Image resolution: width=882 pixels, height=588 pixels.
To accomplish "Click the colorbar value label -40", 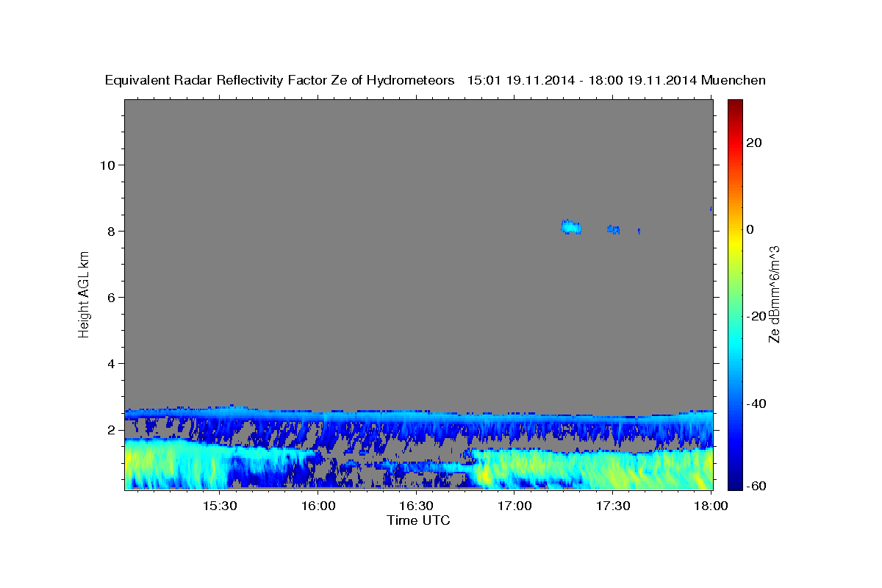I will pyautogui.click(x=756, y=404).
